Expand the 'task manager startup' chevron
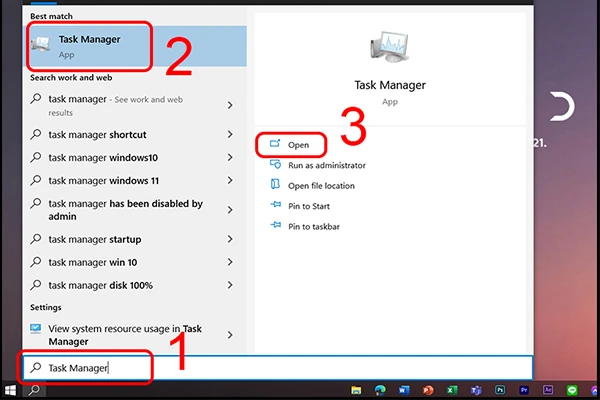 pos(230,239)
